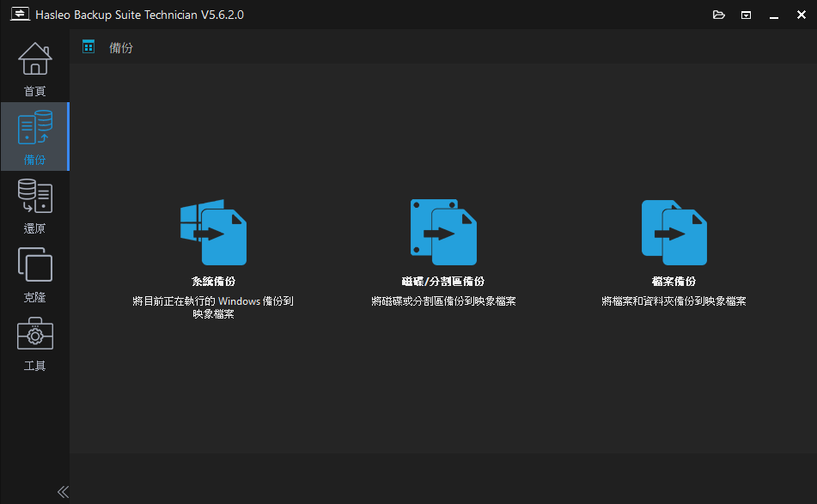Open the 首頁 home page icon
The height and width of the screenshot is (504, 817).
[35, 58]
